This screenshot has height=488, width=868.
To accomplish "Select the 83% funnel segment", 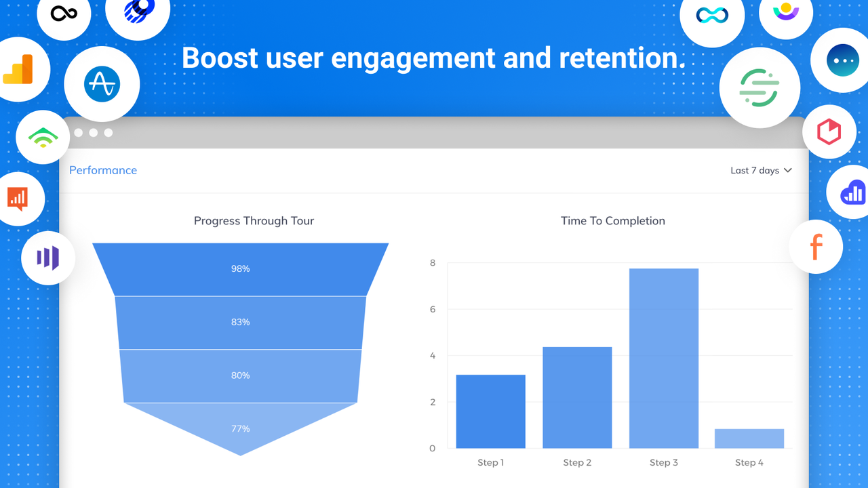I will pos(240,323).
